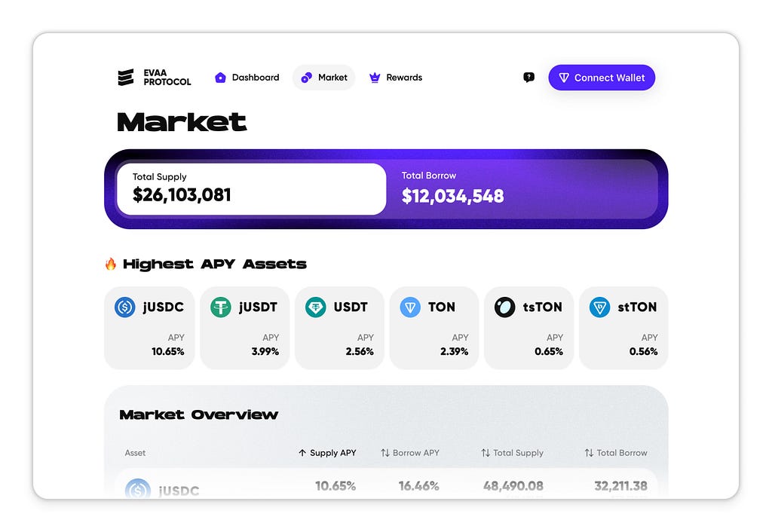Click the EVAA Protocol logo
Viewport: 772px width, 532px height.
(155, 78)
